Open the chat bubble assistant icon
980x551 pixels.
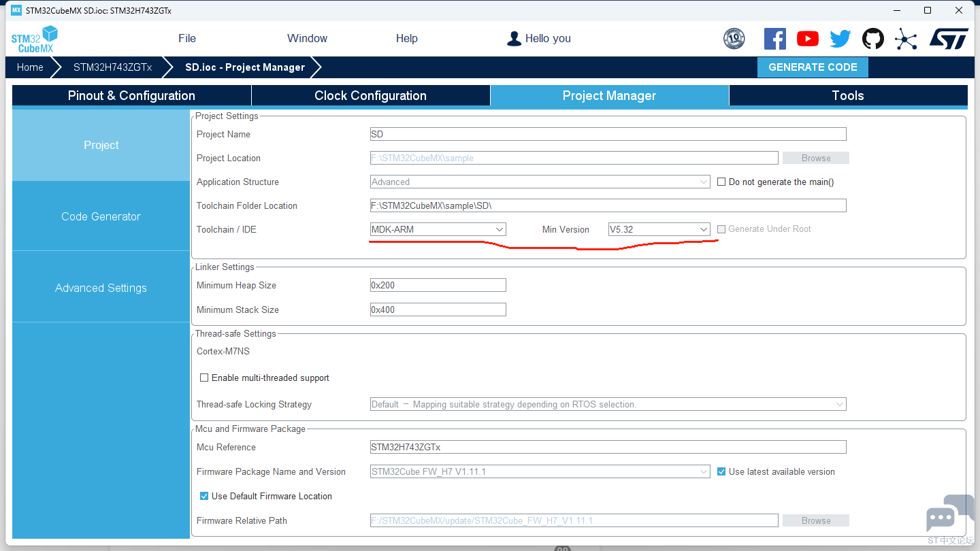click(x=949, y=515)
